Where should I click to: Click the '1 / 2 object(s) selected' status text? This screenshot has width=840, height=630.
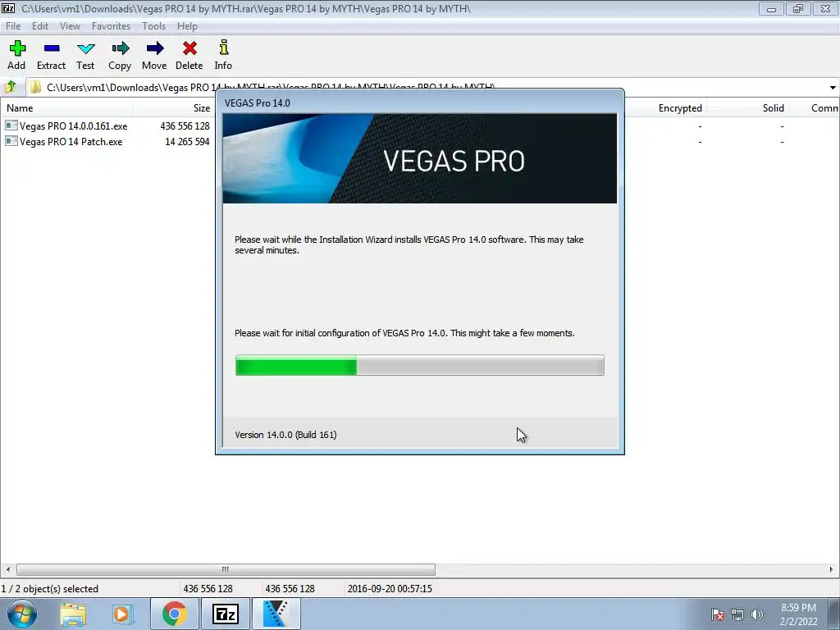(x=50, y=588)
